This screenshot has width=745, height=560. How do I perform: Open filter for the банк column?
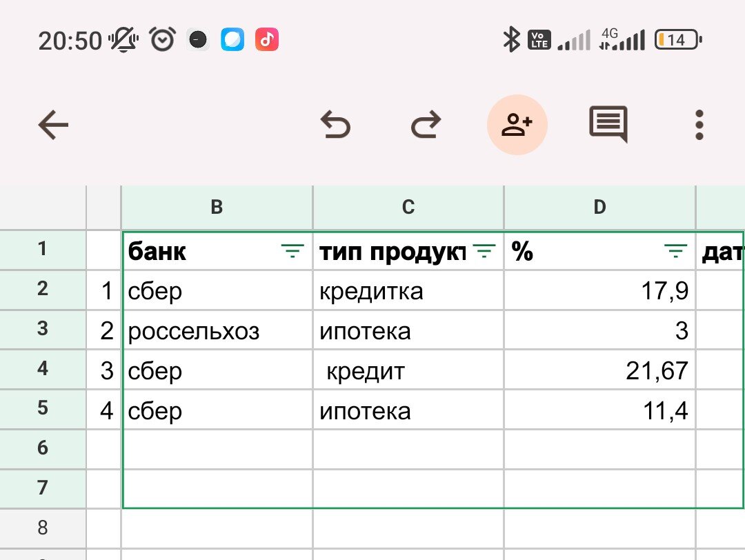click(x=292, y=251)
